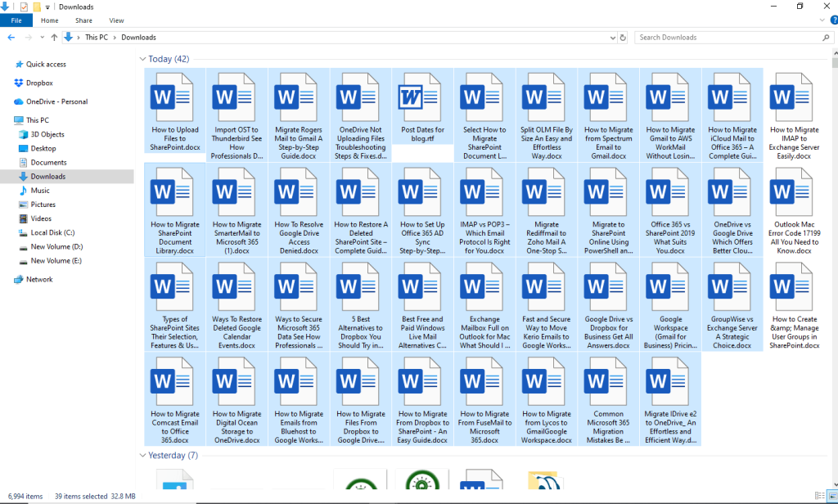Select GroupWise vs Exchange Server document icon

coord(729,287)
